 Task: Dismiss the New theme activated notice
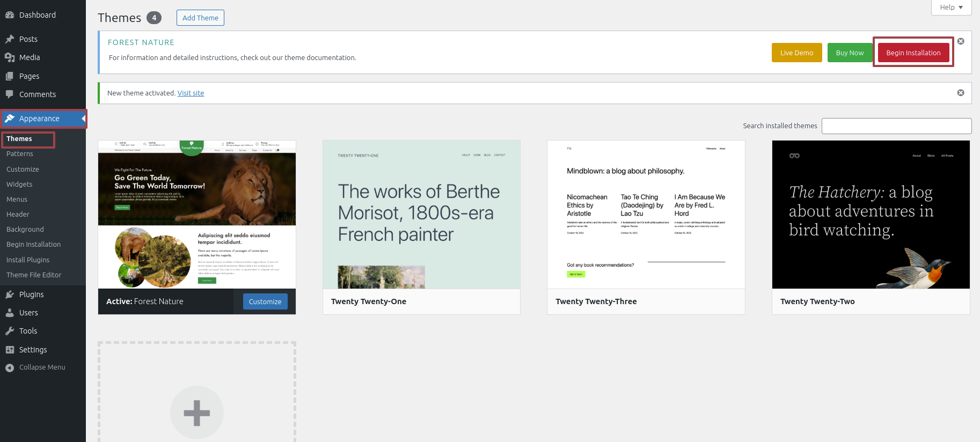[x=961, y=93]
